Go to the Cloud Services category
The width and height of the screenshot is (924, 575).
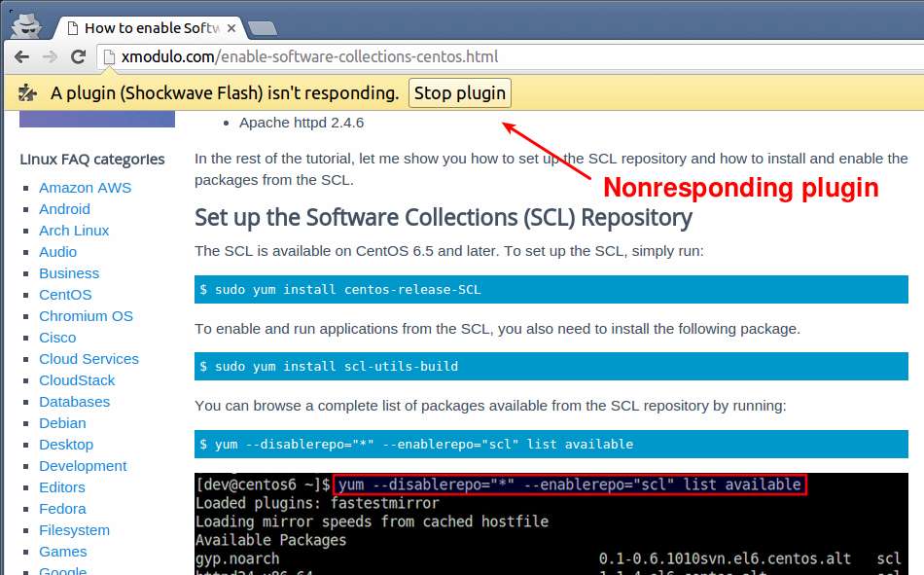(89, 359)
